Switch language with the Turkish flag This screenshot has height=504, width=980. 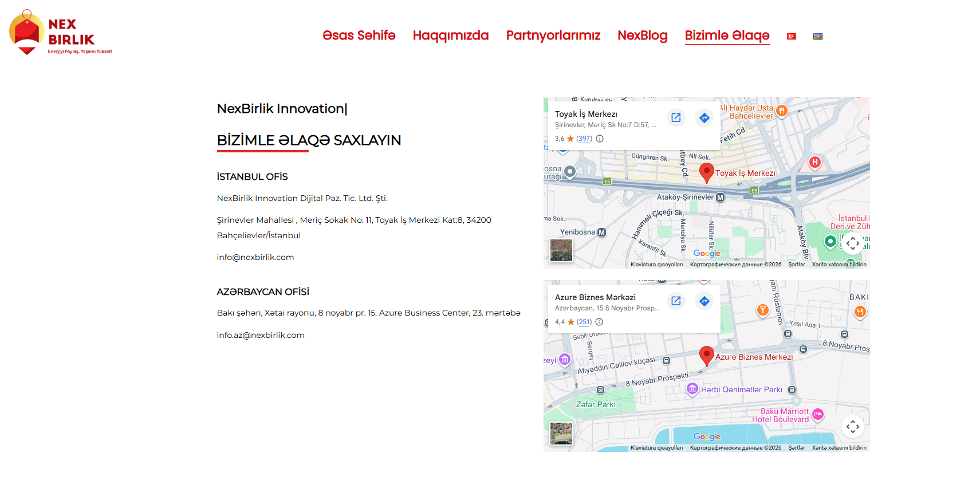coord(792,36)
